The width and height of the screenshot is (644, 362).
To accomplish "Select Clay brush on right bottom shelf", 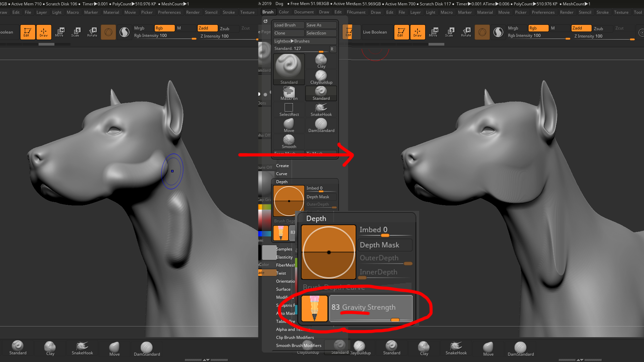I will tap(424, 348).
